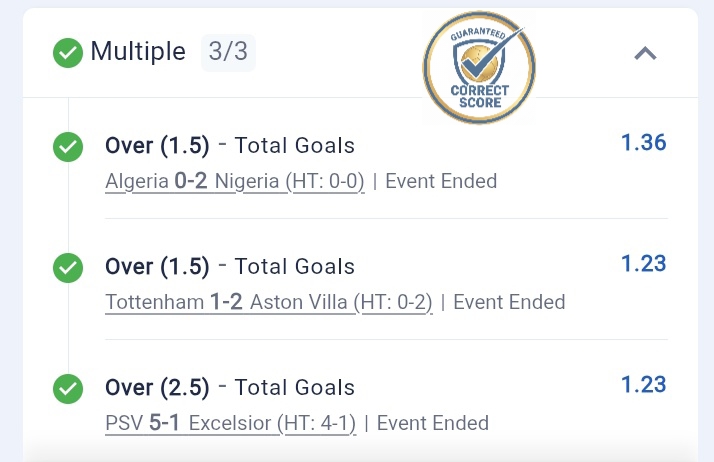Click Event Ended status for Algeria match

[441, 182]
